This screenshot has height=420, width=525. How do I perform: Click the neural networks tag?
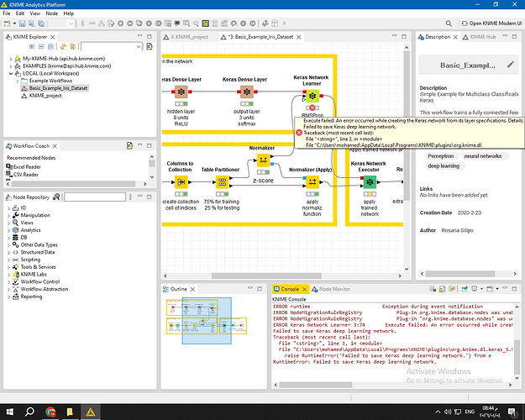483,156
